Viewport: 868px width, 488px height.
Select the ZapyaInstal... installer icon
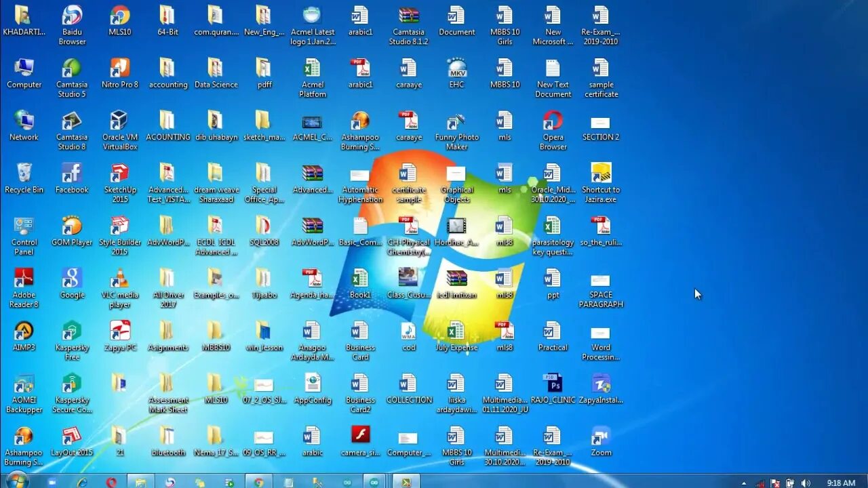(601, 388)
